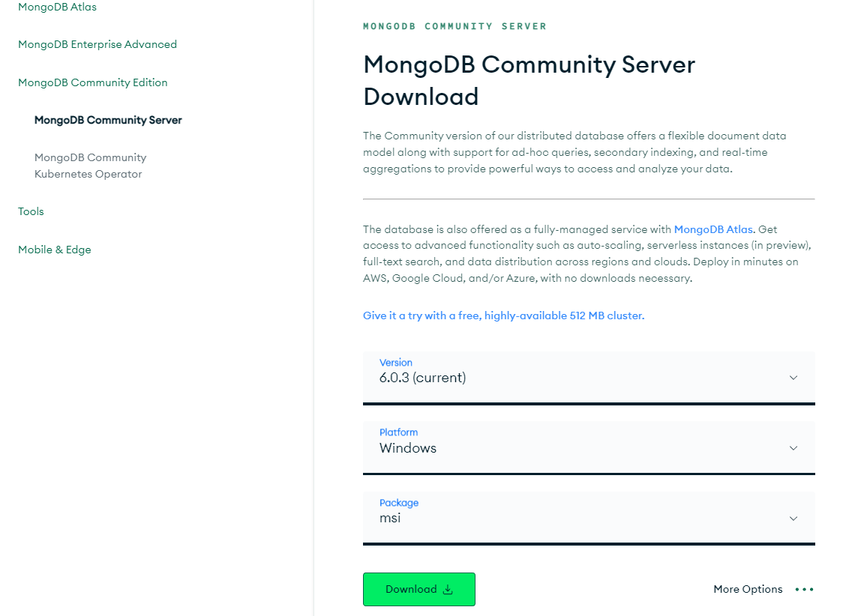
Task: Open the Platform dropdown showing Windows
Action: click(589, 447)
